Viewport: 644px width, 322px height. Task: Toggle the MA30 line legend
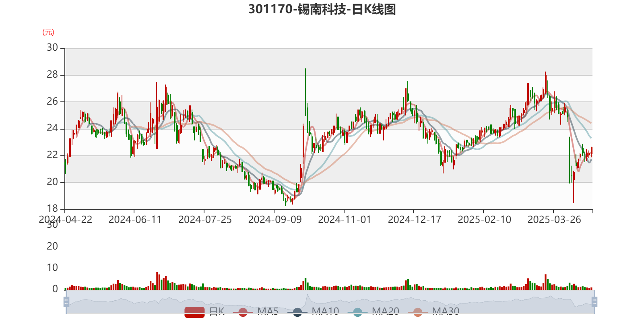(x=433, y=312)
